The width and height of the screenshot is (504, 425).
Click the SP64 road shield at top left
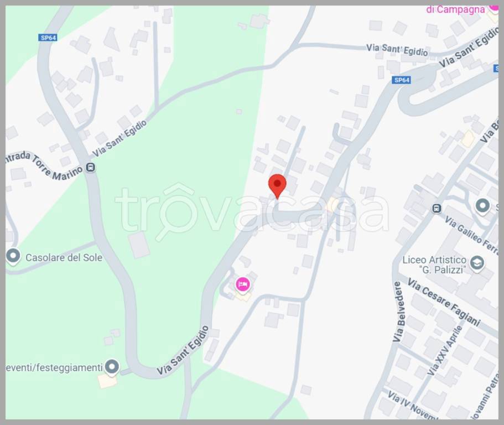[48, 38]
